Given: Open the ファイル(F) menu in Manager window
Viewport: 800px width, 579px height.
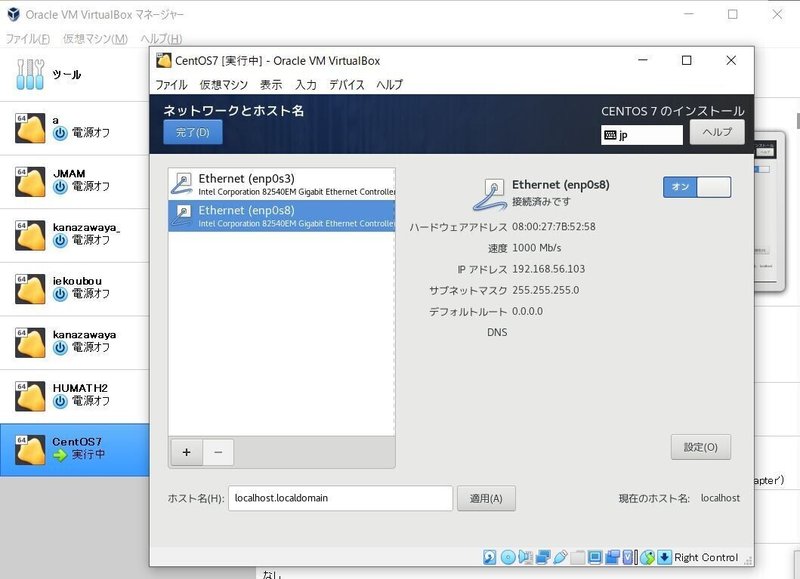Looking at the screenshot, I should pos(28,39).
